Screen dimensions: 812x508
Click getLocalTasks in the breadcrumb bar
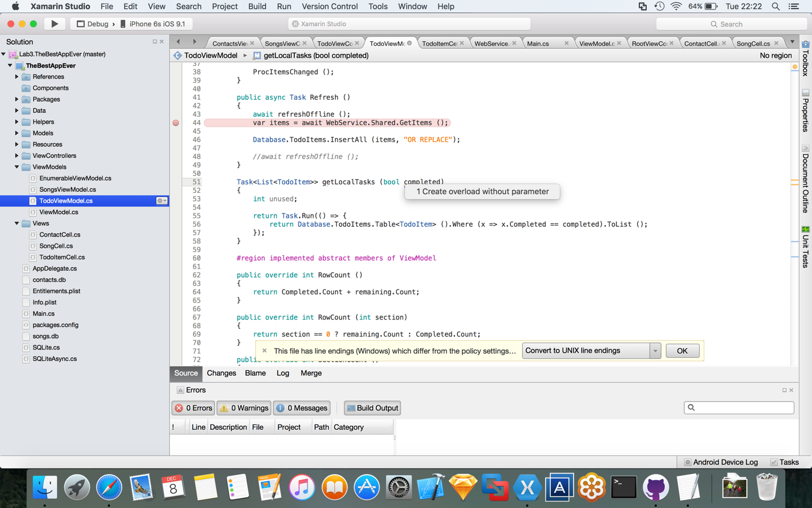311,55
